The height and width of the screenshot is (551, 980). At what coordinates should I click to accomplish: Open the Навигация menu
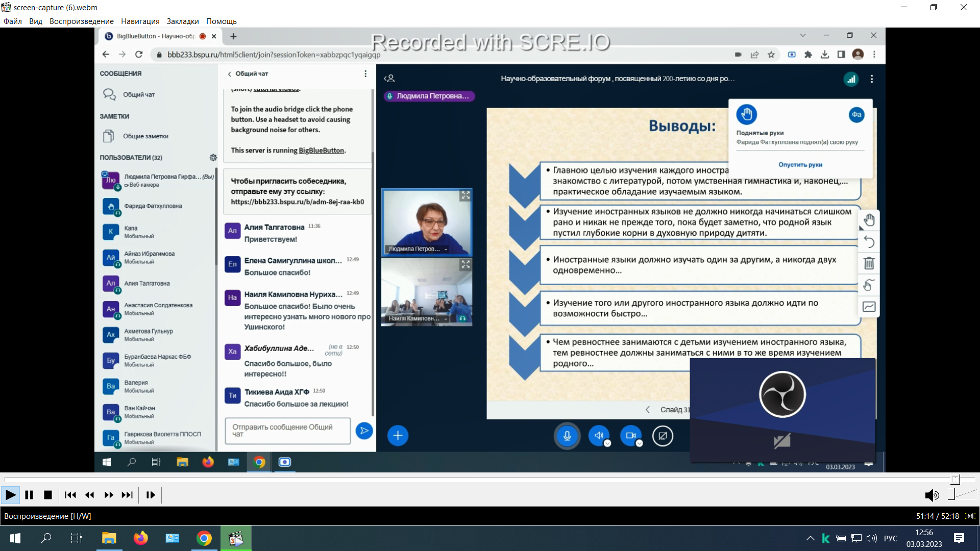click(140, 21)
